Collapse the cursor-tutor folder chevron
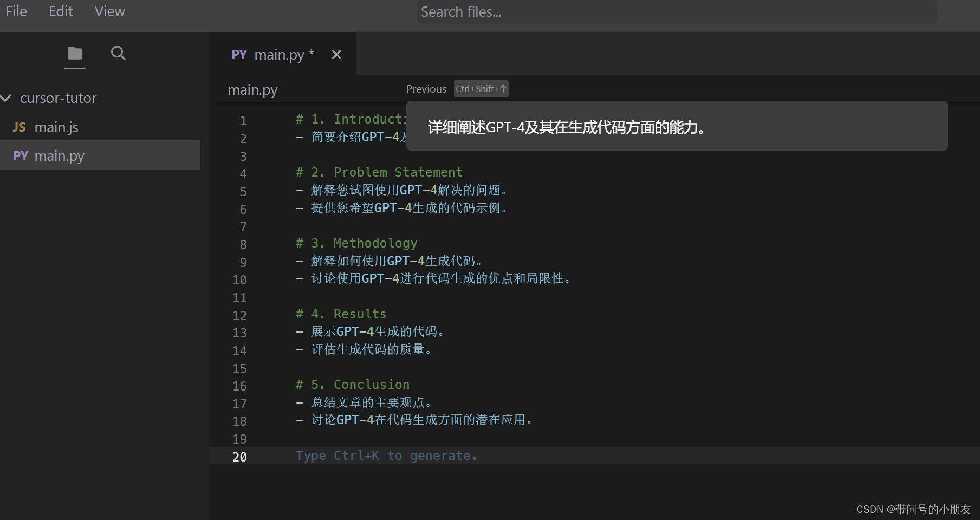This screenshot has width=980, height=520. [x=7, y=98]
